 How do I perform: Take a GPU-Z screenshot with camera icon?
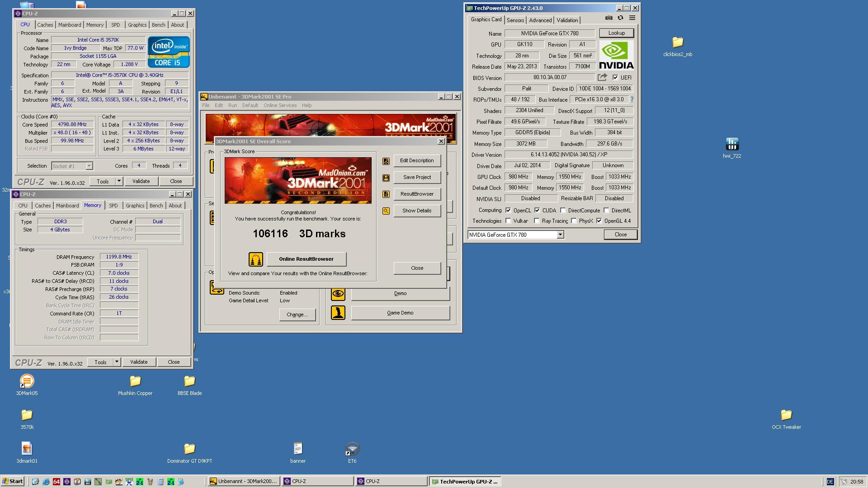(x=609, y=18)
